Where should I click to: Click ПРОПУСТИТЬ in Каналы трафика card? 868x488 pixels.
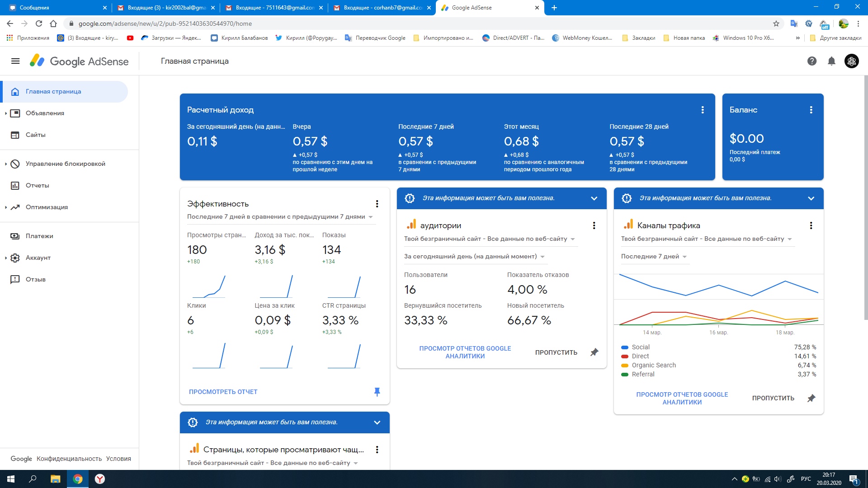pyautogui.click(x=773, y=399)
